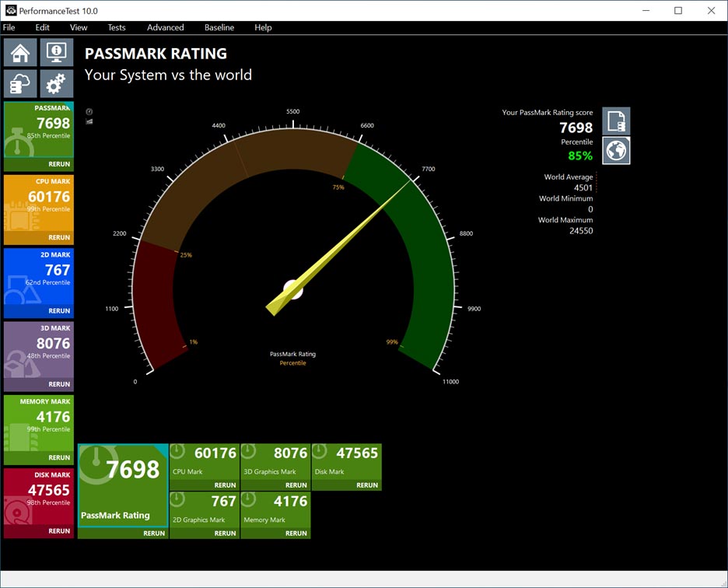728x588 pixels.
Task: Click the small gauge view icon above the chart toggle
Action: (89, 111)
